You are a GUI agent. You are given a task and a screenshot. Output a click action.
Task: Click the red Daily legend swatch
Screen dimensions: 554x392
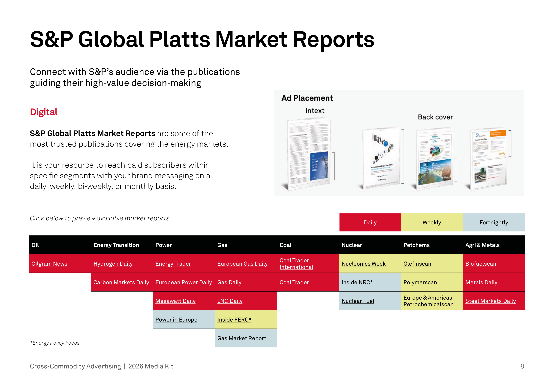point(370,222)
